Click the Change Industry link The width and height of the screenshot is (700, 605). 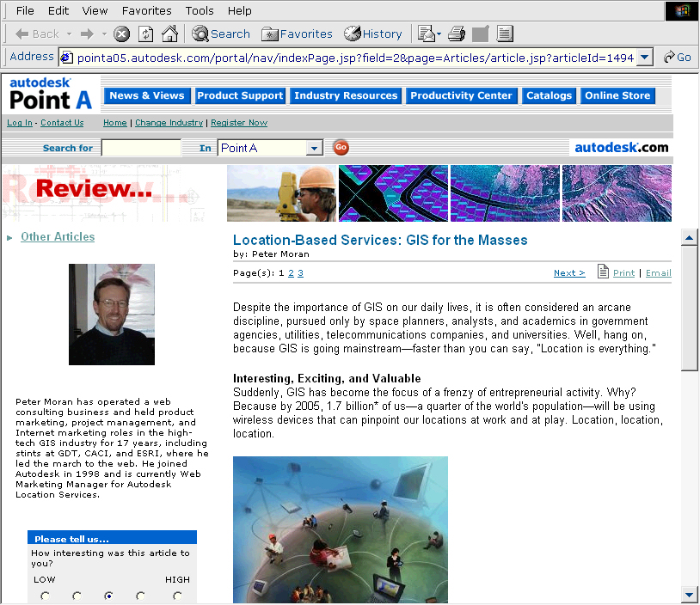click(169, 123)
